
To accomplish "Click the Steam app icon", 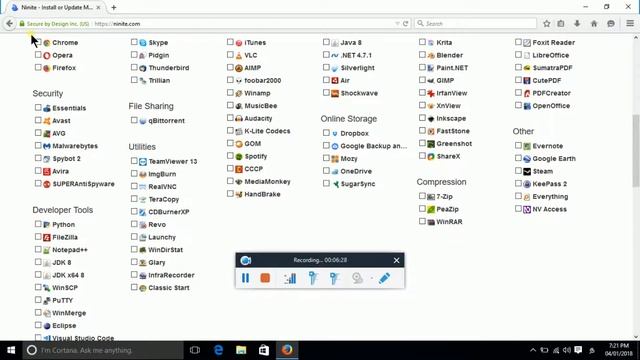I will tap(527, 171).
